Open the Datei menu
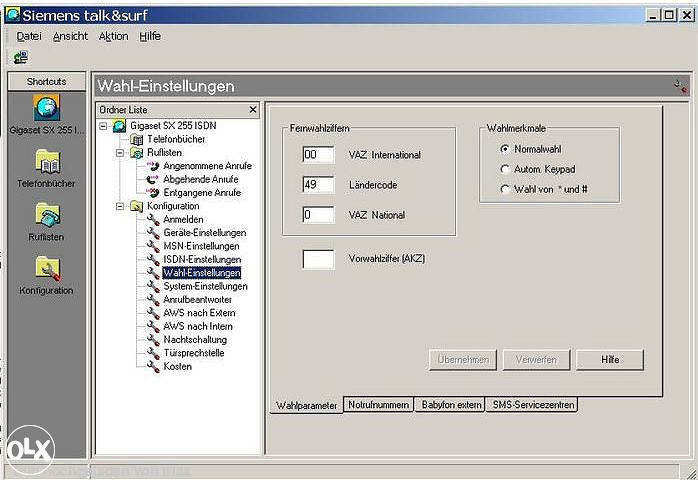The width and height of the screenshot is (698, 480). click(x=29, y=36)
